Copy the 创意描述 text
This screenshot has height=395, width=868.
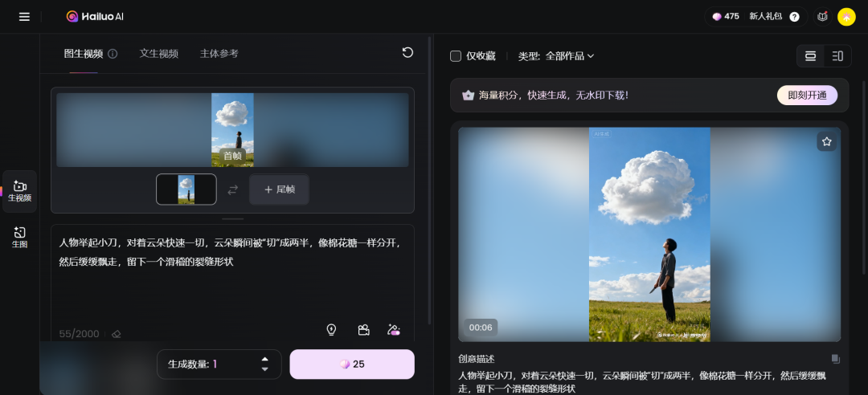(x=835, y=359)
